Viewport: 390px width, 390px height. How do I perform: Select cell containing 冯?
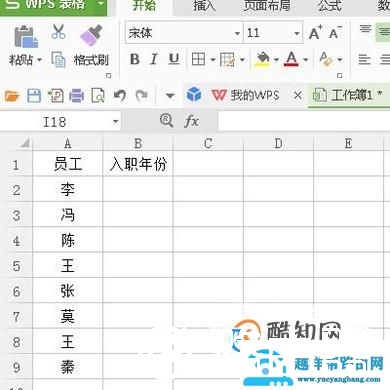(x=68, y=215)
